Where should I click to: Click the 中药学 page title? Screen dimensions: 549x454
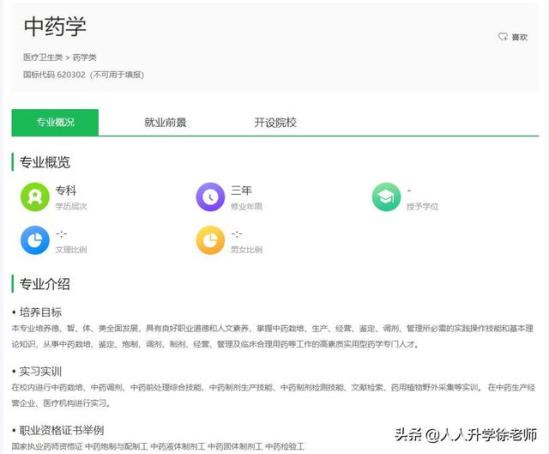[55, 26]
